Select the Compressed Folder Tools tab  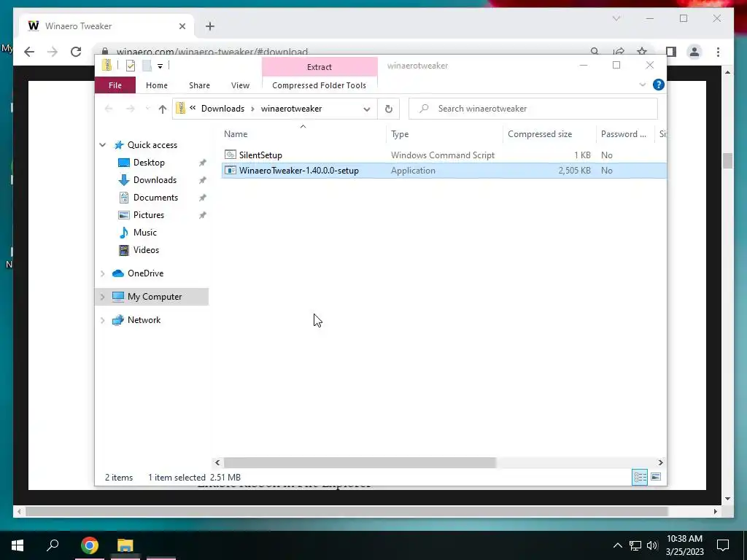pyautogui.click(x=320, y=85)
